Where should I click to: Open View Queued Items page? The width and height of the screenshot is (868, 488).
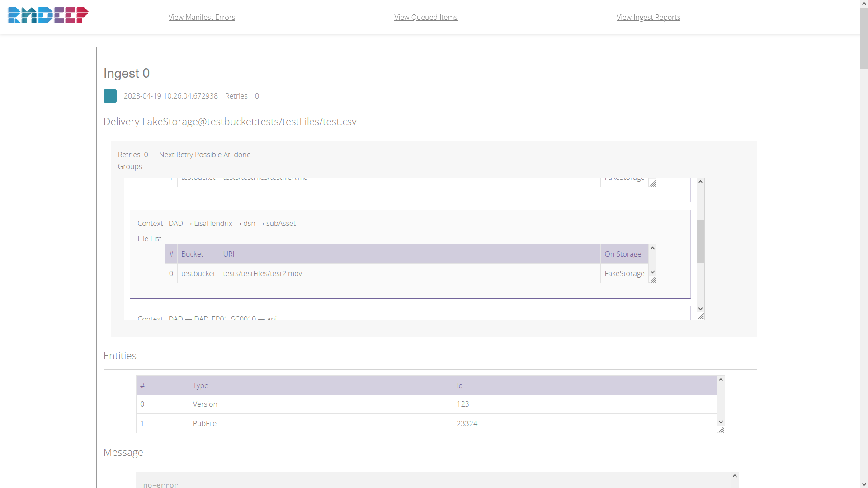425,17
